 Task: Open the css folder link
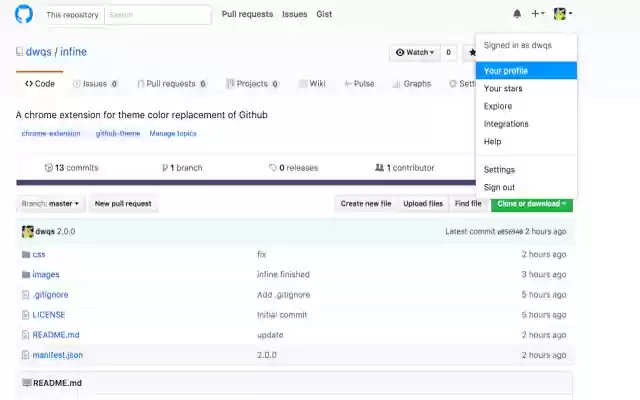(x=39, y=254)
